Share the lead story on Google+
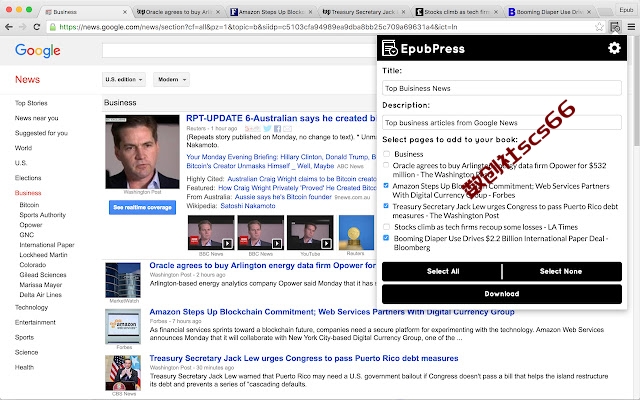This screenshot has height=400, width=640. 253,129
